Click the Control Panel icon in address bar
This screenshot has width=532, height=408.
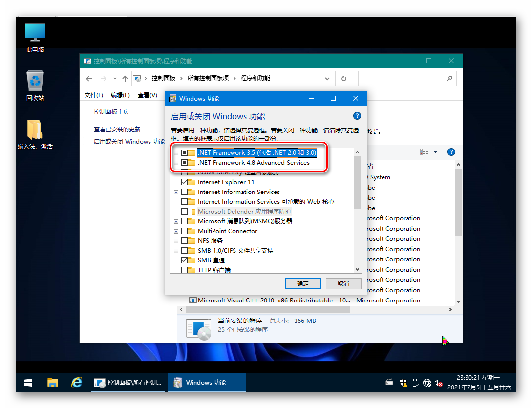click(x=137, y=78)
